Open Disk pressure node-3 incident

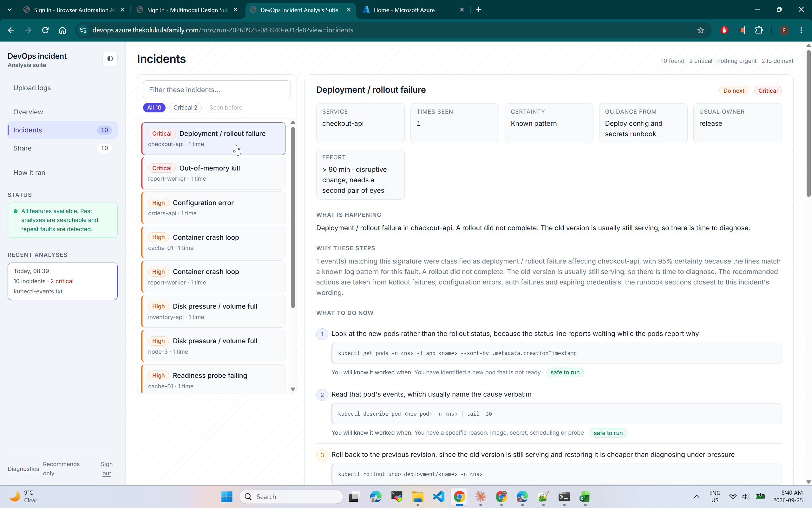[213, 346]
